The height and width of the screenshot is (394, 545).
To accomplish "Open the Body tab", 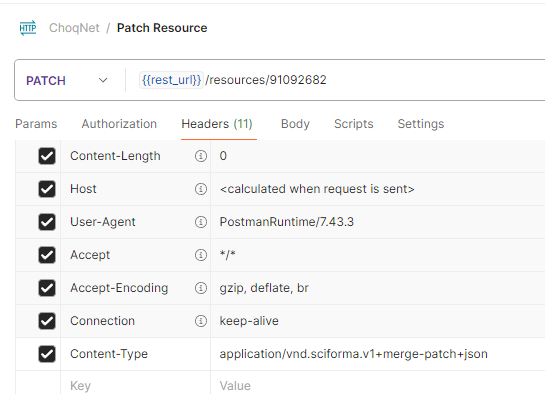I will point(295,124).
